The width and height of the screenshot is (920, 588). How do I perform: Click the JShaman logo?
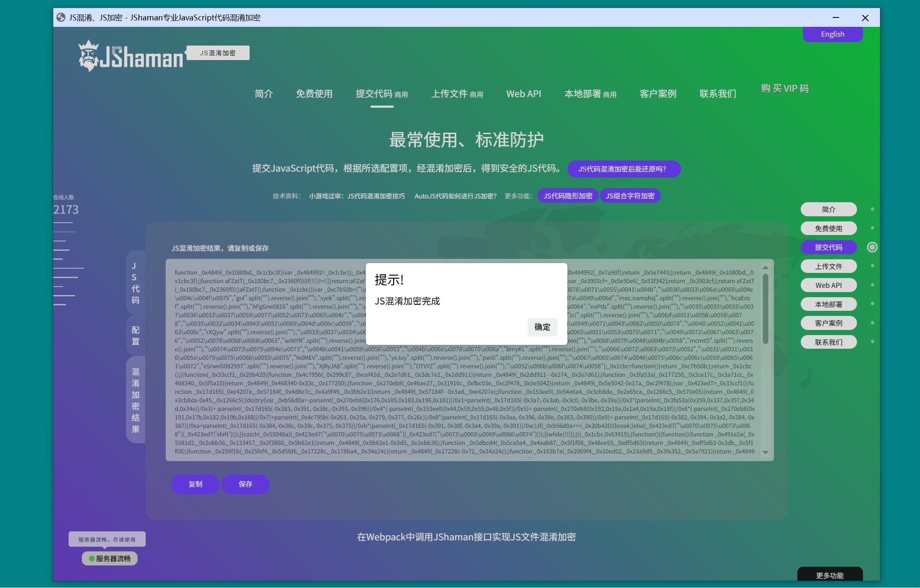(x=131, y=56)
